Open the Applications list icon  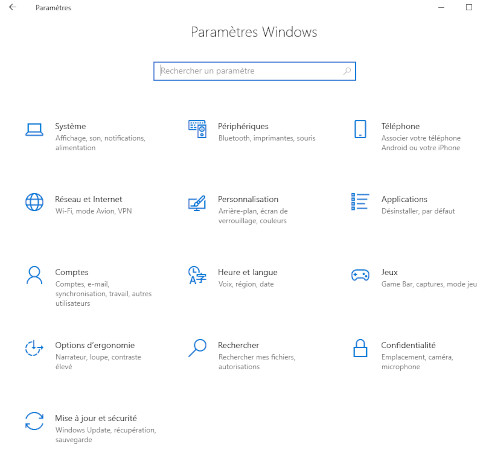(x=360, y=201)
